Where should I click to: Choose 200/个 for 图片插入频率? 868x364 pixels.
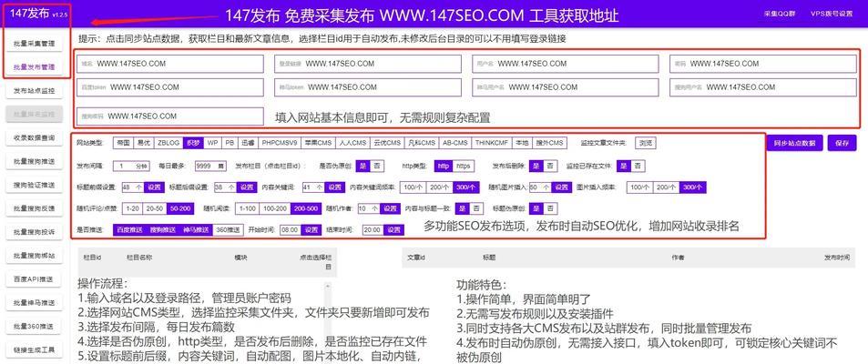click(x=666, y=187)
